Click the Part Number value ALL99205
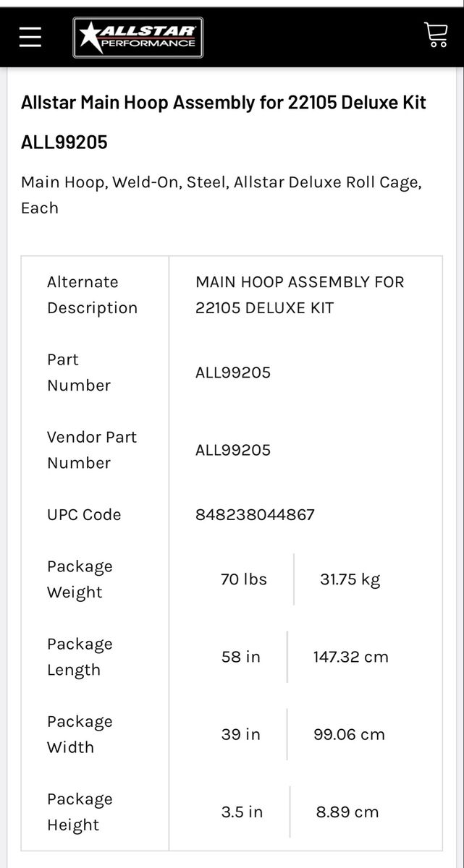The width and height of the screenshot is (464, 868). pos(233,373)
